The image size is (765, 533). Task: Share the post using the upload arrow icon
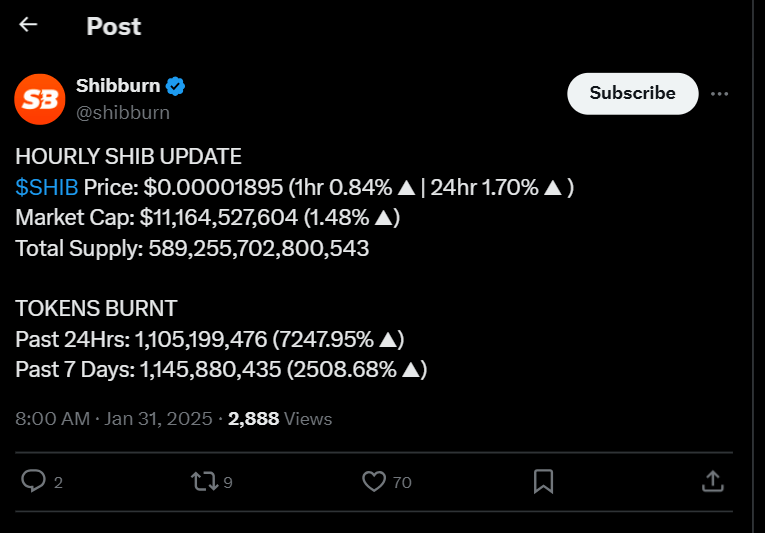click(712, 481)
